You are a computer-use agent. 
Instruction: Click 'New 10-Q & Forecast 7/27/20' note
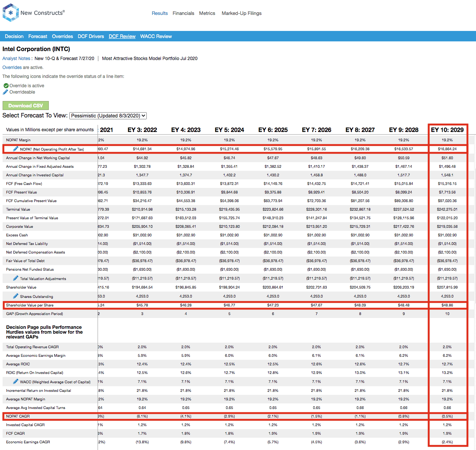coord(64,59)
